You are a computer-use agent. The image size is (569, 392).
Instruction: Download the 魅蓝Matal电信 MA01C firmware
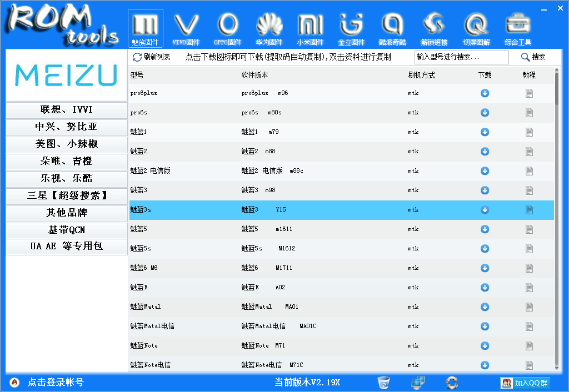[485, 326]
